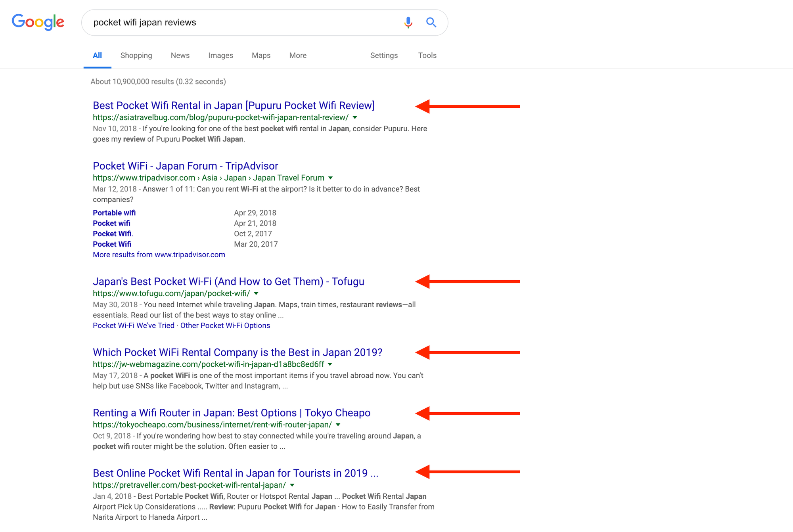Expand dropdown arrow next to jw-webmagazine URL
The width and height of the screenshot is (793, 532).
(x=330, y=364)
